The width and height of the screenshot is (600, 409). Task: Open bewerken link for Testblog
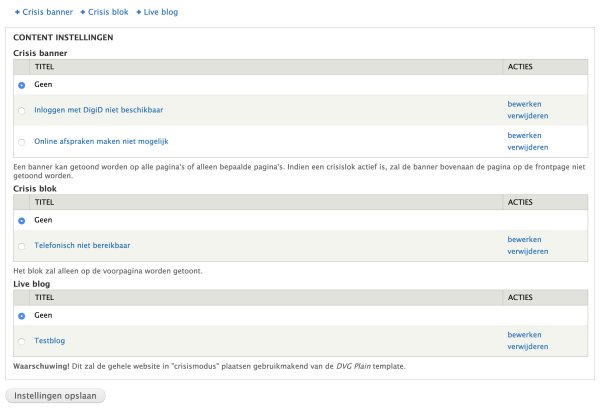pyautogui.click(x=524, y=335)
